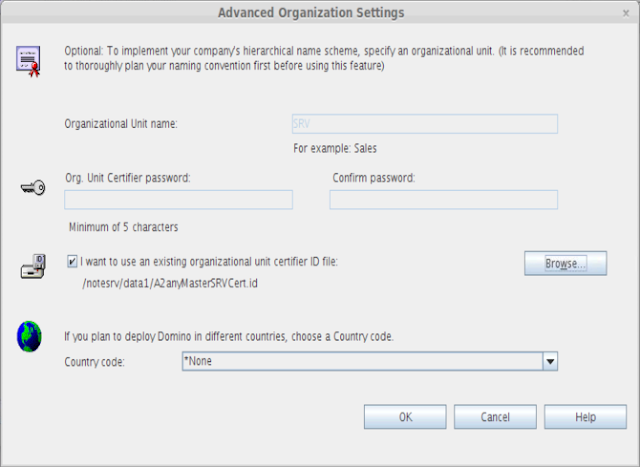Select the *None country code combo box
This screenshot has width=640, height=467.
(360, 361)
